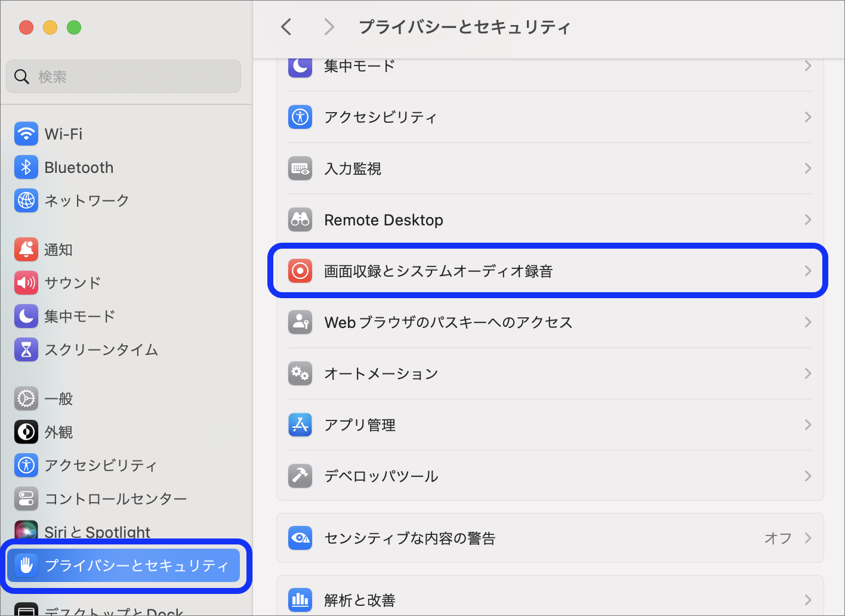This screenshot has height=616, width=845.
Task: Click the 解析と改善 chart icon
Action: [x=300, y=600]
